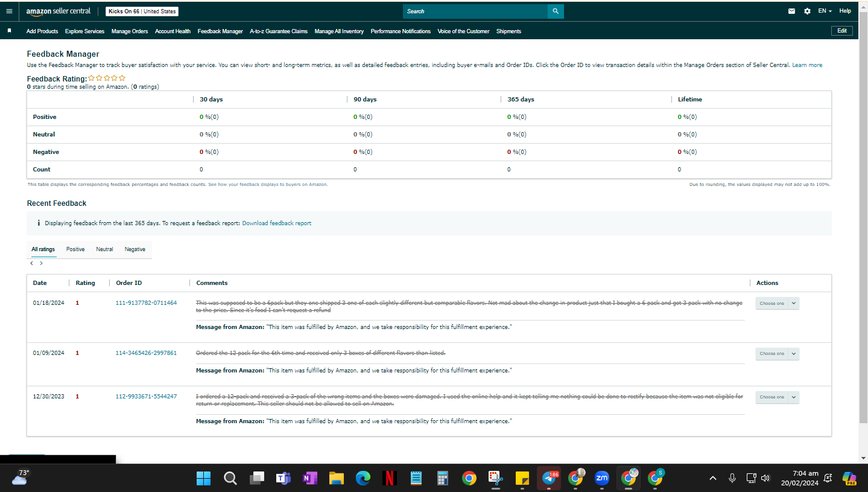Open Netflix app in taskbar
868x492 pixels.
pyautogui.click(x=390, y=478)
